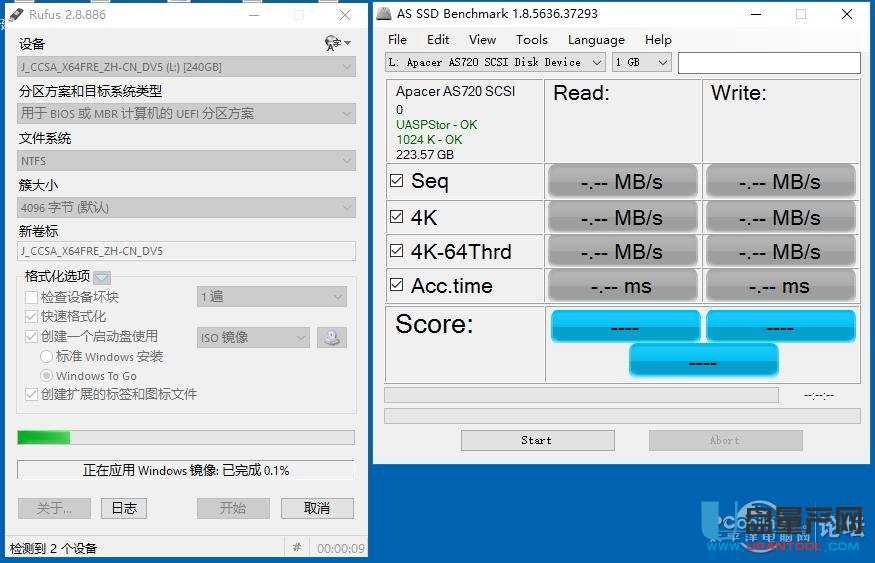Viewport: 875px width, 563px height.
Task: Click the total score box at bottom center
Action: [703, 361]
